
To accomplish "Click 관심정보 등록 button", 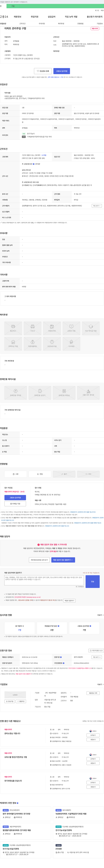I will pyautogui.click(x=43, y=71).
